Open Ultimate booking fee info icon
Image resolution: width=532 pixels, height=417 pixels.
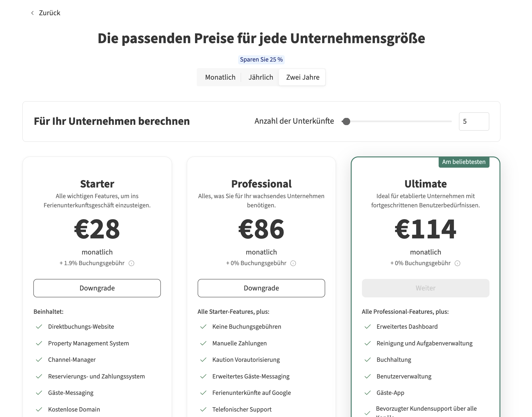(458, 263)
